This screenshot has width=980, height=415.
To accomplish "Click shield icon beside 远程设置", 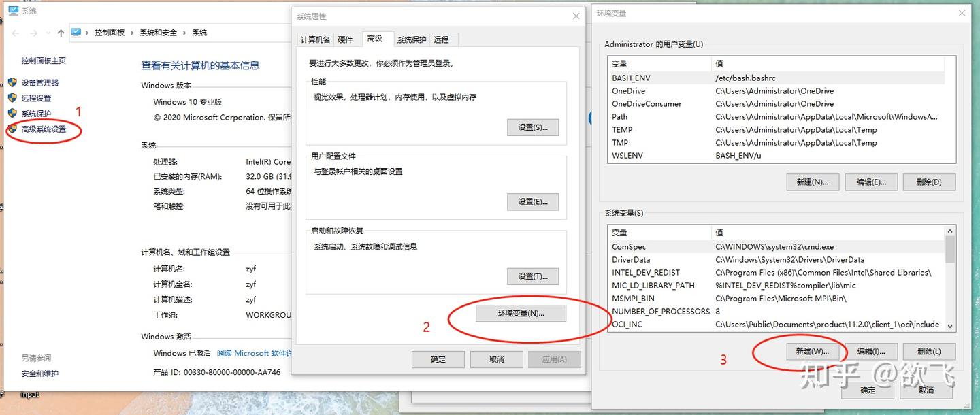I will click(12, 98).
